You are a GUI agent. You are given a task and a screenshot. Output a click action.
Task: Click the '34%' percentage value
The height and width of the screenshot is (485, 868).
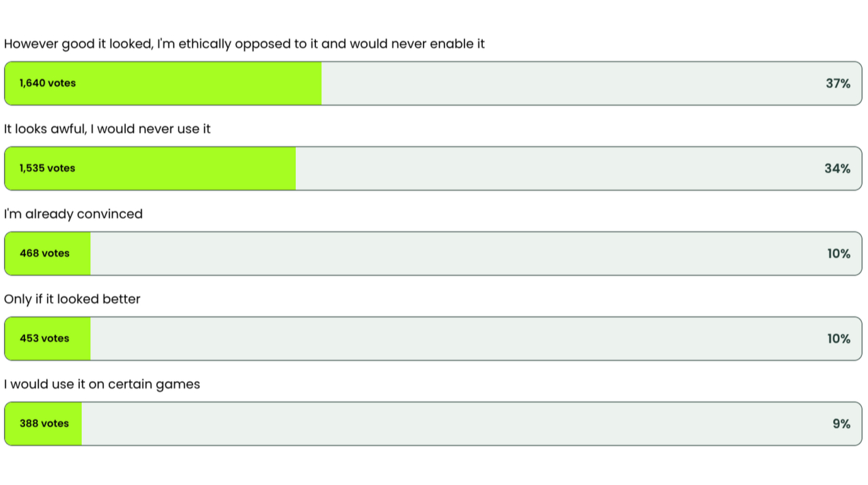coord(837,168)
